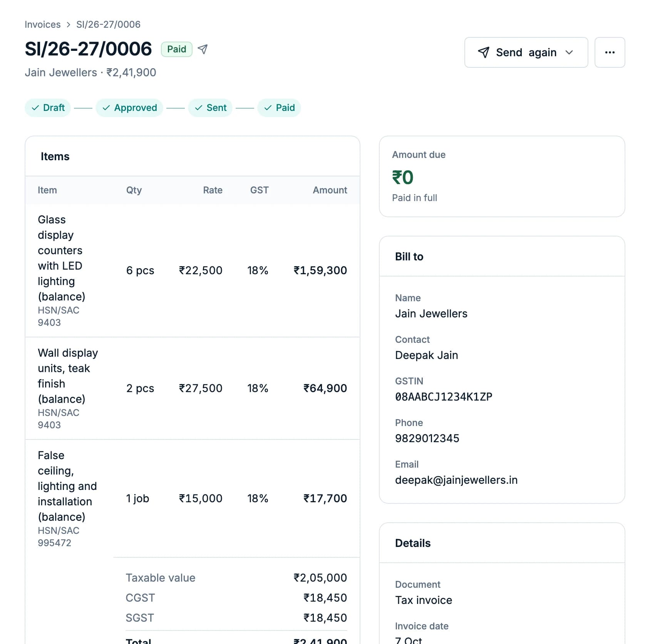The image size is (650, 644).
Task: Go back to Invoices breadcrumb
Action: click(42, 24)
